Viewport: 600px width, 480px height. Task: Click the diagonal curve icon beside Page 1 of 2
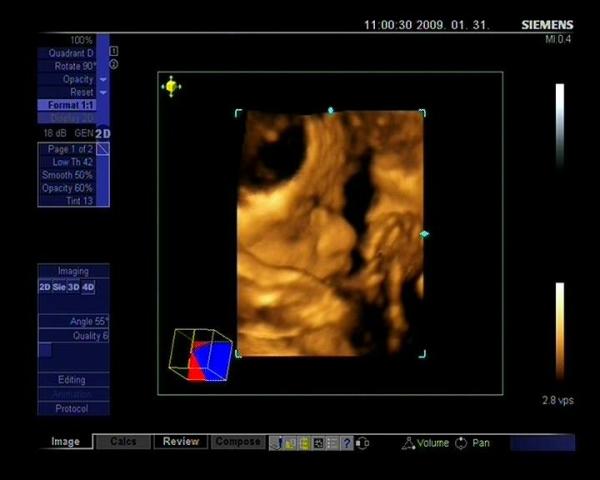pyautogui.click(x=103, y=149)
